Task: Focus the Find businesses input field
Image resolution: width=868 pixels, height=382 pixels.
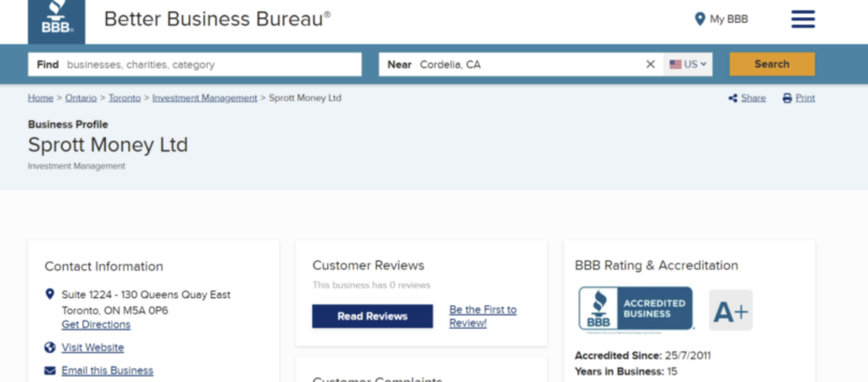Action: click(x=195, y=64)
